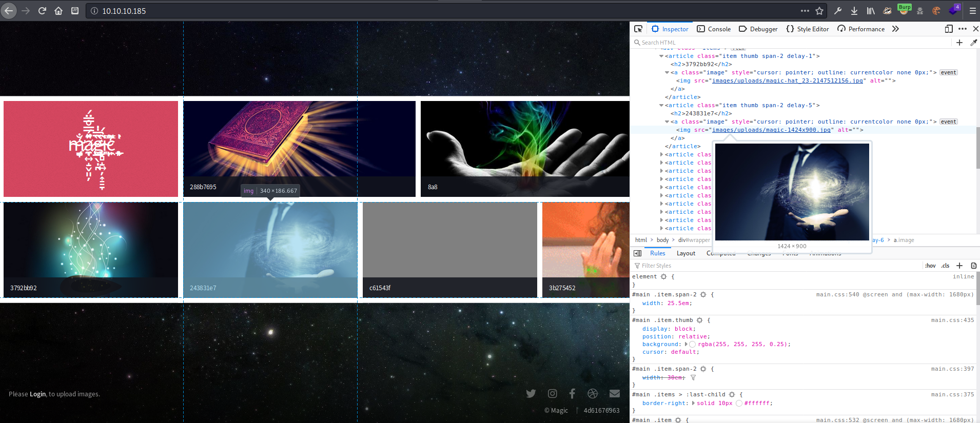Expand the background property value arrow
This screenshot has width=980, height=423.
686,344
